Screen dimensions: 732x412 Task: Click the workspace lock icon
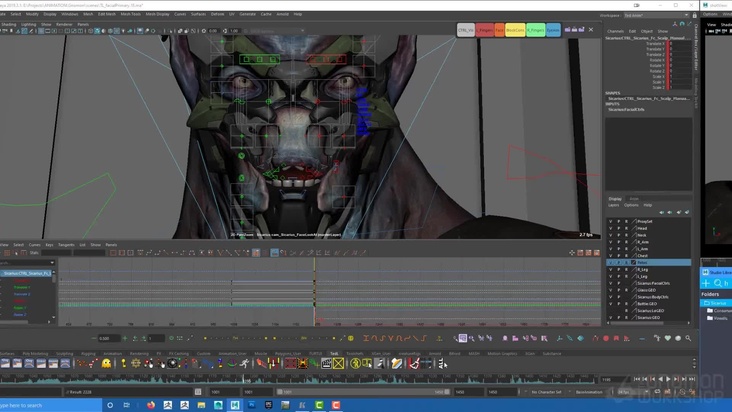[695, 15]
